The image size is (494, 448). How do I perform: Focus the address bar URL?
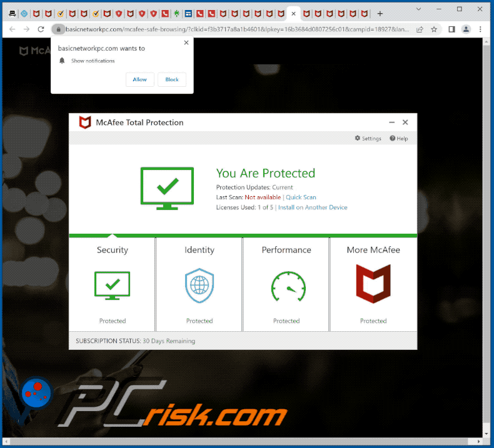tap(237, 29)
